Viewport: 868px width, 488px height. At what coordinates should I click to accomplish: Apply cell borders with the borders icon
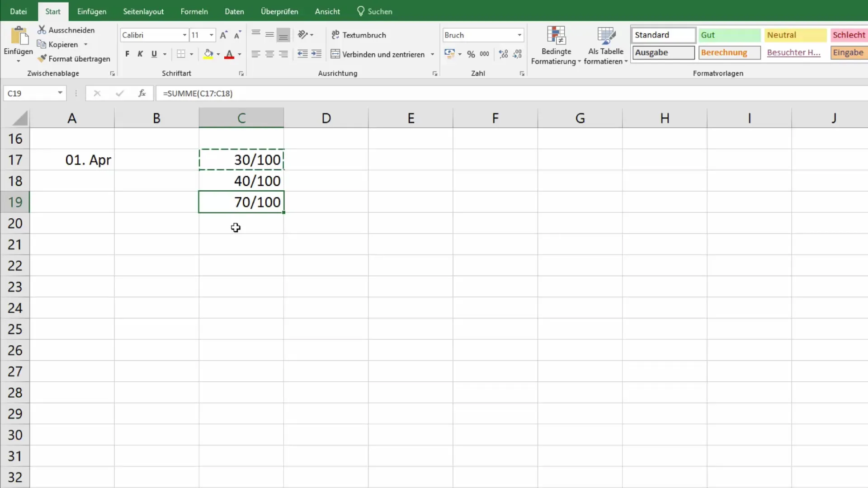181,54
